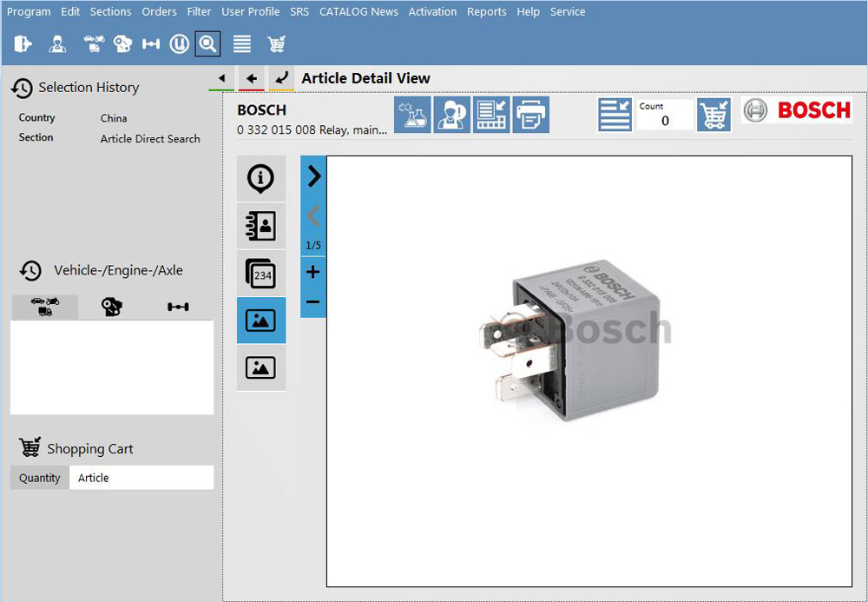Show the next image with right chevron
This screenshot has width=868, height=602.
pos(313,176)
